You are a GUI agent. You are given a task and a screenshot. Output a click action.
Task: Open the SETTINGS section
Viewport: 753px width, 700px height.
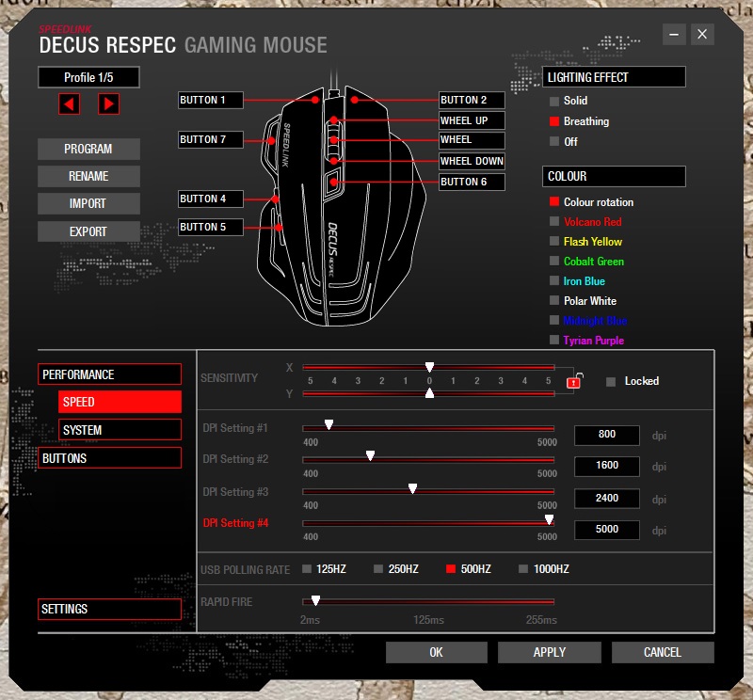tap(109, 609)
